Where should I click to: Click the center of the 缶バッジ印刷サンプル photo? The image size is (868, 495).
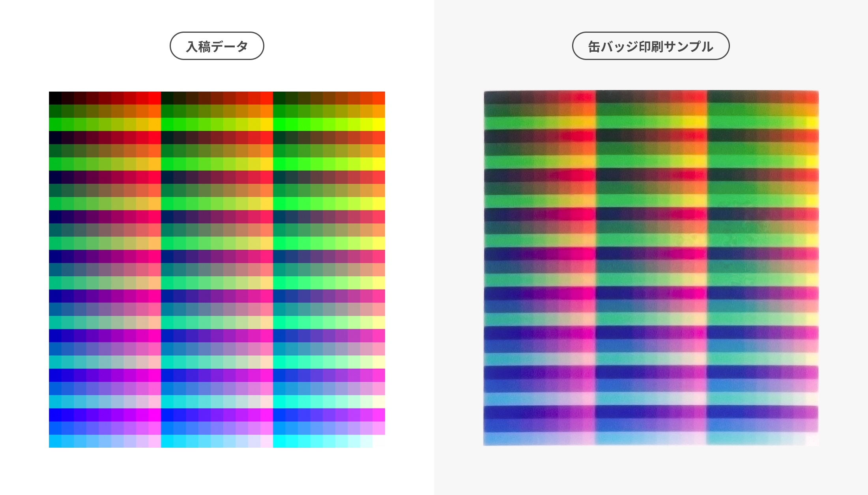(x=651, y=268)
